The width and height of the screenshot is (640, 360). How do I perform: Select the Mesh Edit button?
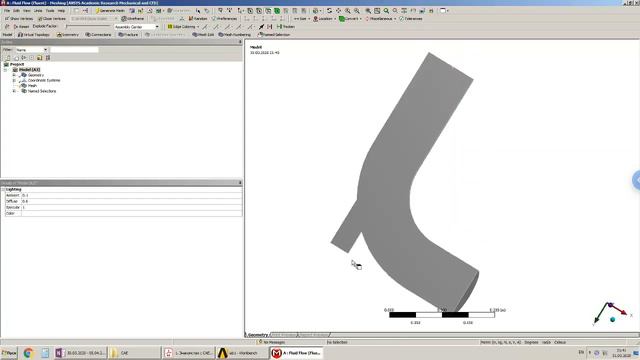(203, 35)
